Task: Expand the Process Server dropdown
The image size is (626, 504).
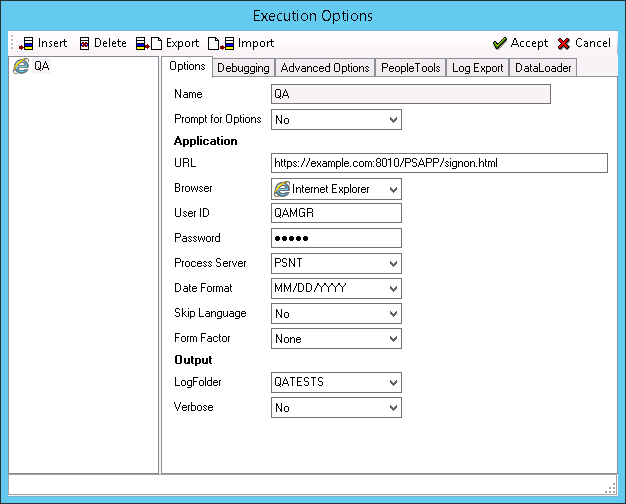Action: coord(393,264)
